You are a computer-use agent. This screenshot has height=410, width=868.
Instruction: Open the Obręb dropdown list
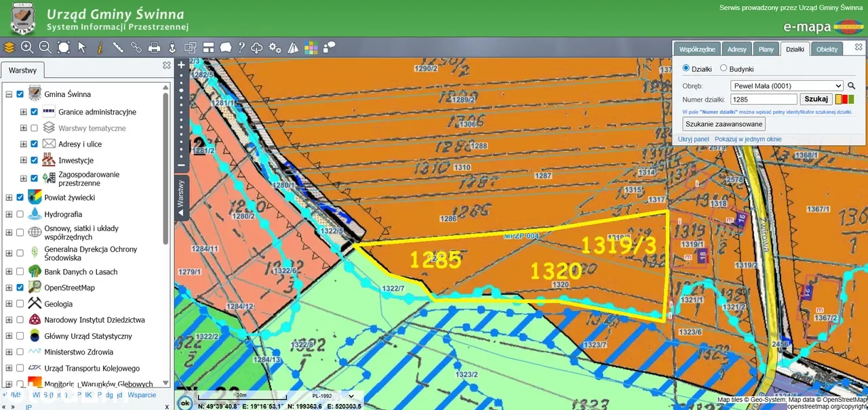pyautogui.click(x=787, y=86)
